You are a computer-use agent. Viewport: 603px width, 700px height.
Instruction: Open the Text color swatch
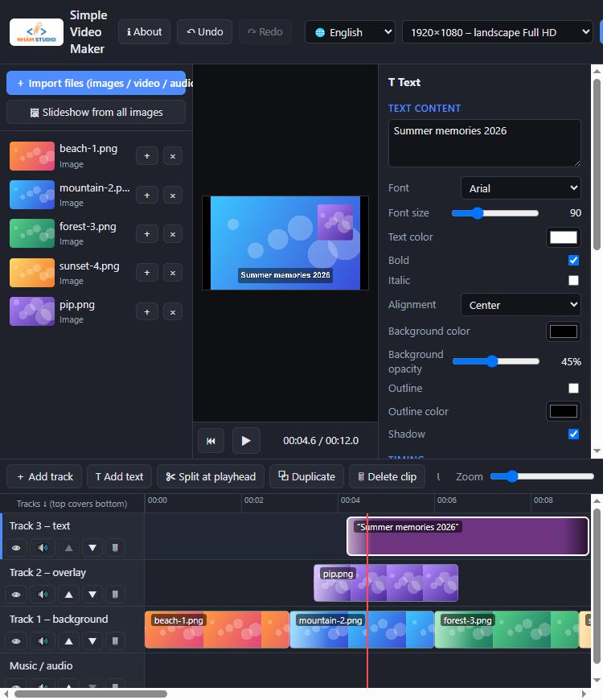(x=564, y=237)
